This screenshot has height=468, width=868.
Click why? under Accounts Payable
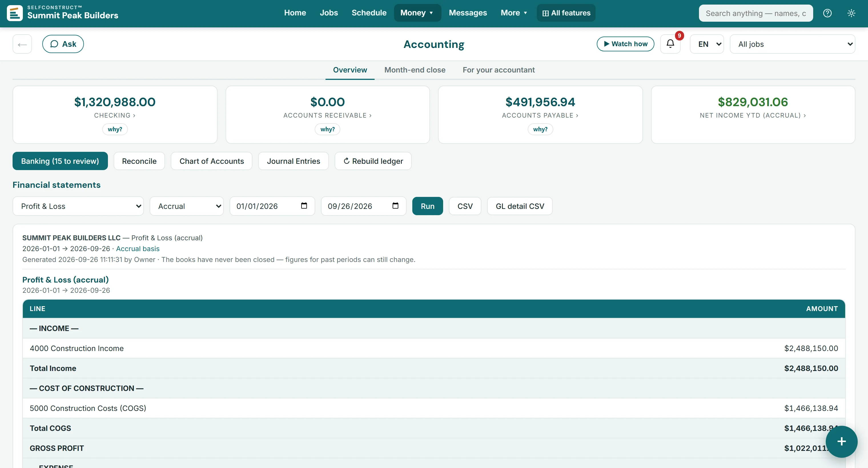[540, 129]
